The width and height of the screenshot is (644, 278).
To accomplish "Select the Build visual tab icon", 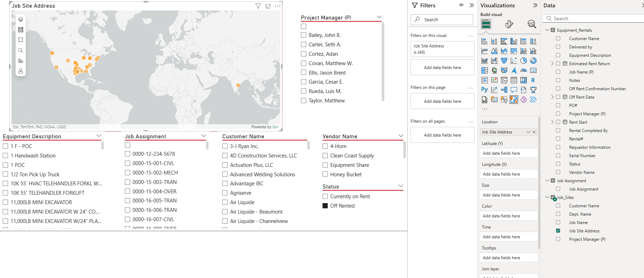I will pos(486,24).
